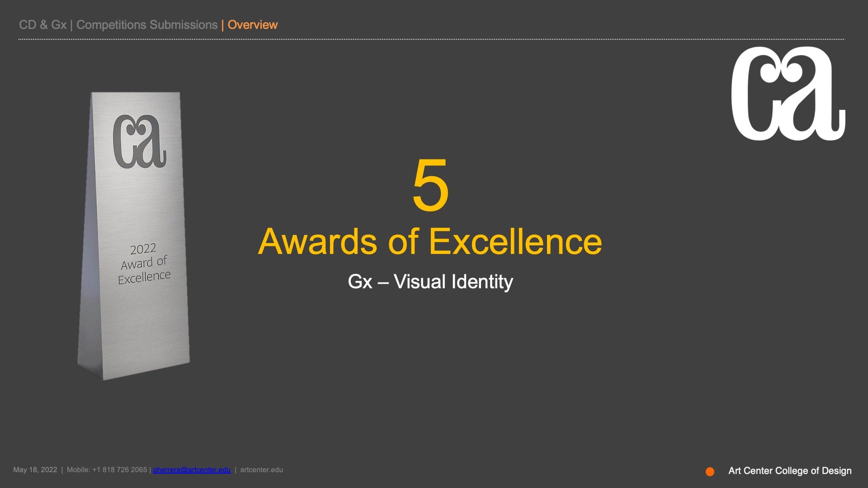Select the mobile number '+1 818 726 2065'
Viewport: 868px width, 488px height.
tap(120, 470)
